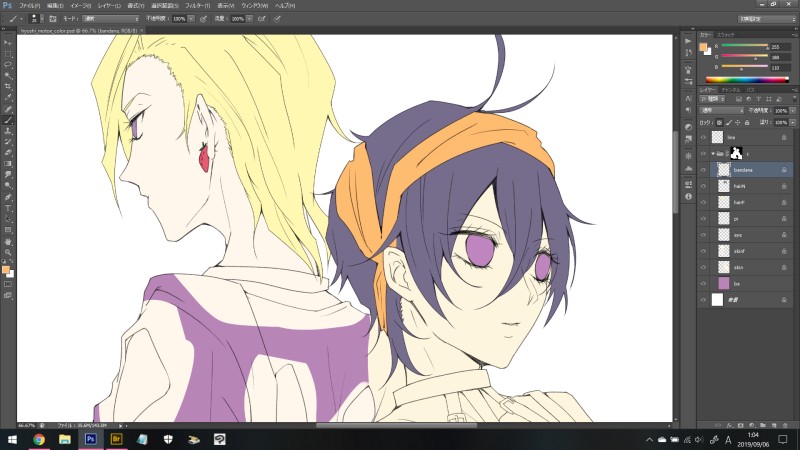Switch to the Swatches tab
800x450 pixels.
pos(726,35)
